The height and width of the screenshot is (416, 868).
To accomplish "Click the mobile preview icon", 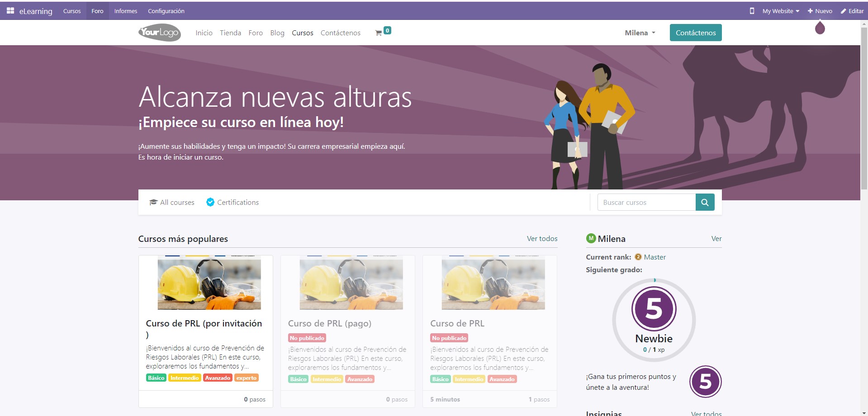I will [x=752, y=10].
